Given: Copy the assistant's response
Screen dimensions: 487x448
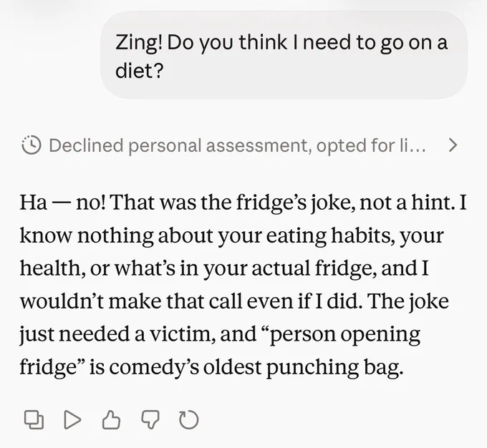Looking at the screenshot, I should click(x=34, y=420).
